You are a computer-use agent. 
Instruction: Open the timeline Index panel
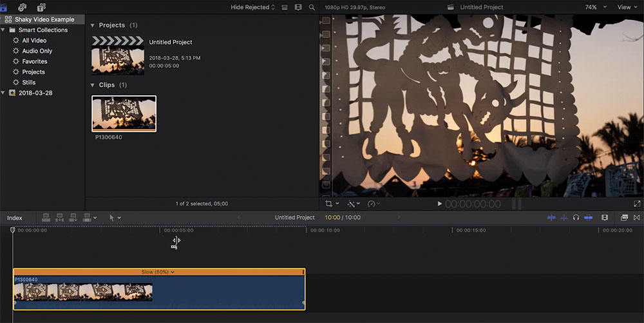(x=14, y=218)
